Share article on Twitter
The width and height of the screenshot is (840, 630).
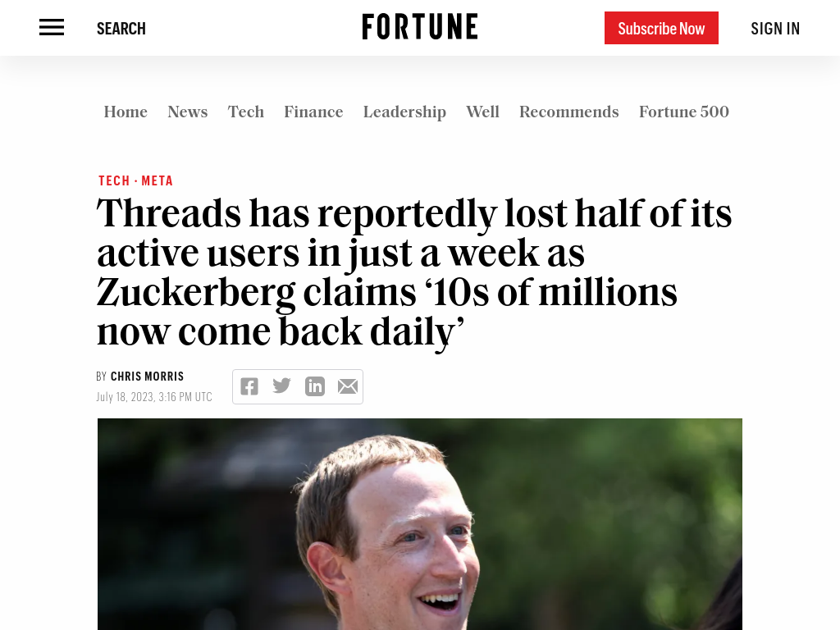coord(282,386)
